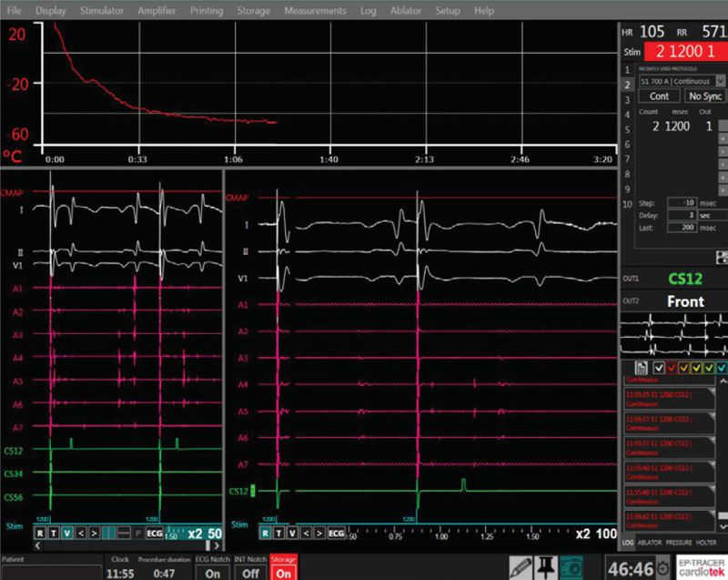Toggle INT Notch Off button

coord(251,573)
